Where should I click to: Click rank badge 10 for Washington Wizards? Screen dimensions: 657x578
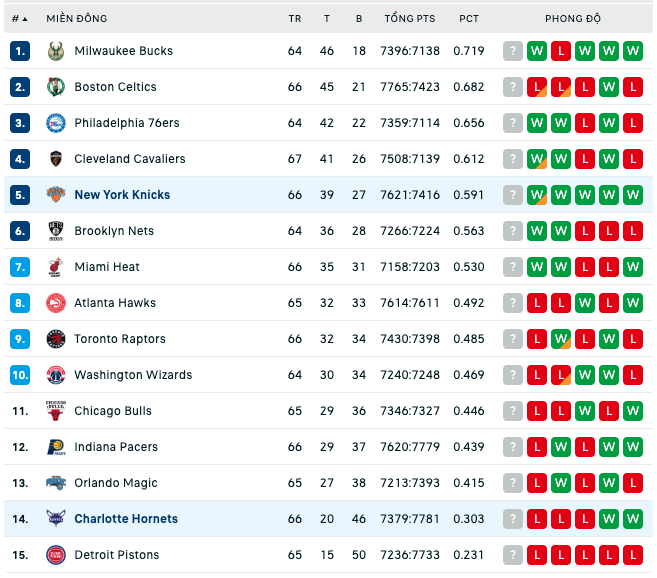point(20,375)
